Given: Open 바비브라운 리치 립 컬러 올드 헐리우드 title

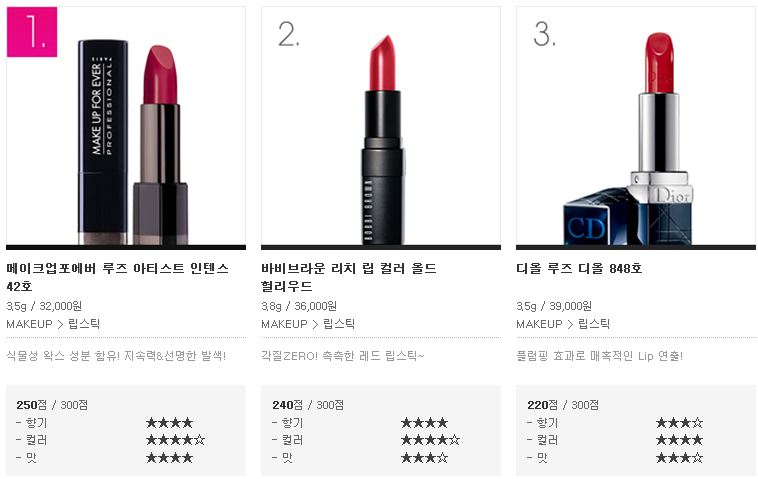Looking at the screenshot, I should (x=349, y=277).
